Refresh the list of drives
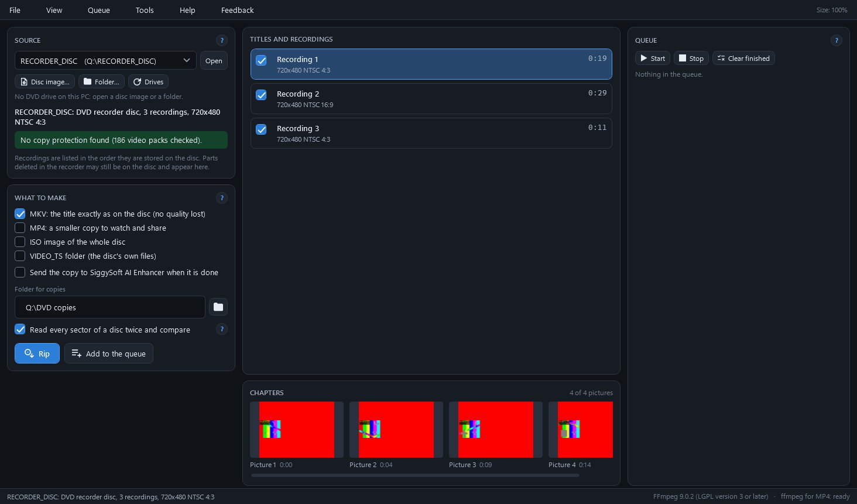This screenshot has width=857, height=504. pos(148,82)
